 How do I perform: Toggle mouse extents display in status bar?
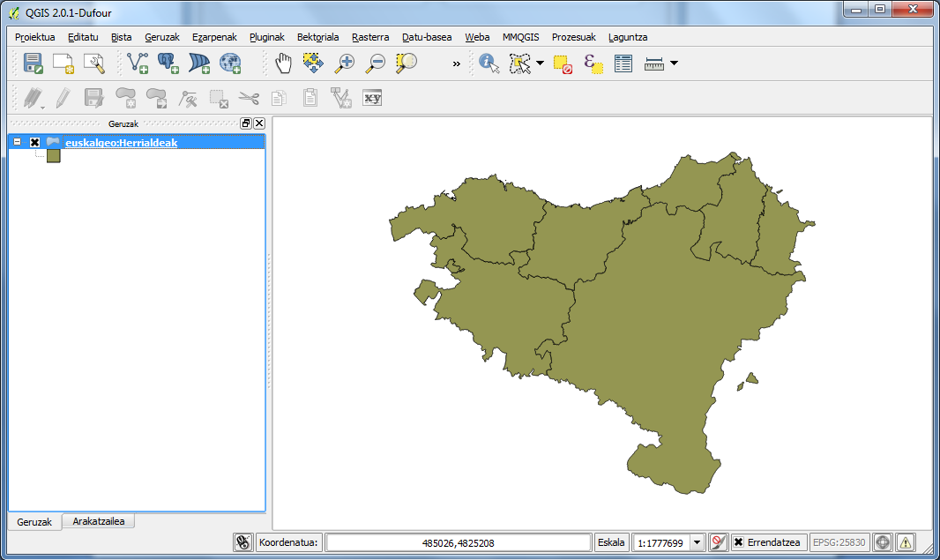point(243,542)
